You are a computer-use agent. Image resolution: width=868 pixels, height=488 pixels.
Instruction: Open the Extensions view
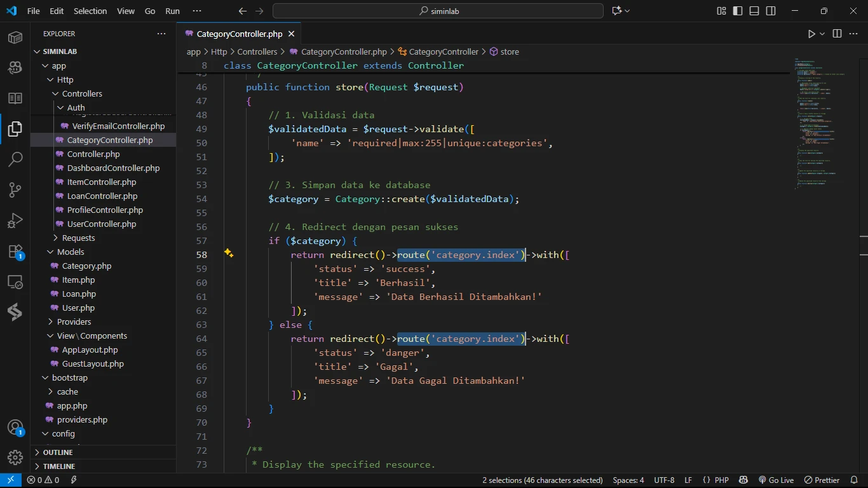pyautogui.click(x=15, y=252)
